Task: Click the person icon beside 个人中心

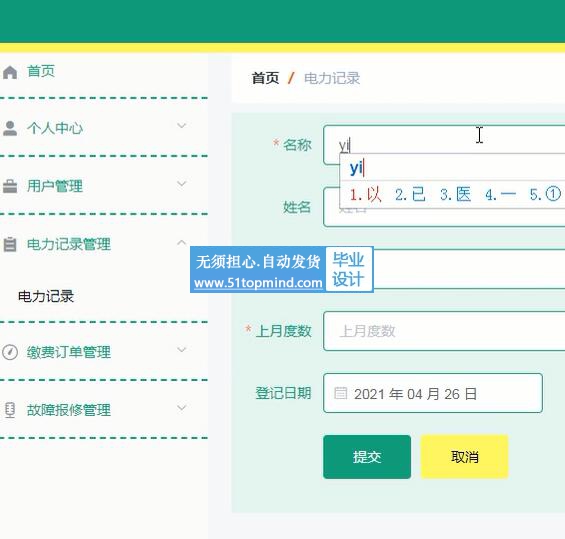Action: pyautogui.click(x=10, y=128)
